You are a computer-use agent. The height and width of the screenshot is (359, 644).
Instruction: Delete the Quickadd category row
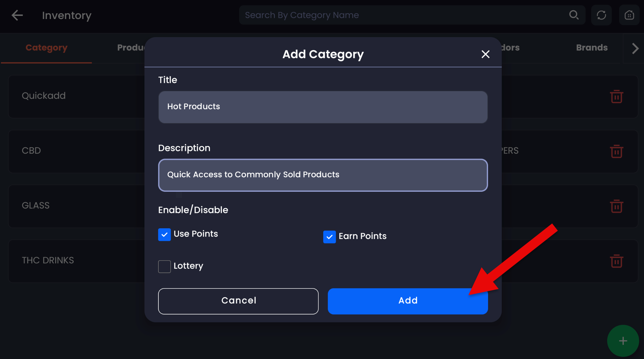616,97
